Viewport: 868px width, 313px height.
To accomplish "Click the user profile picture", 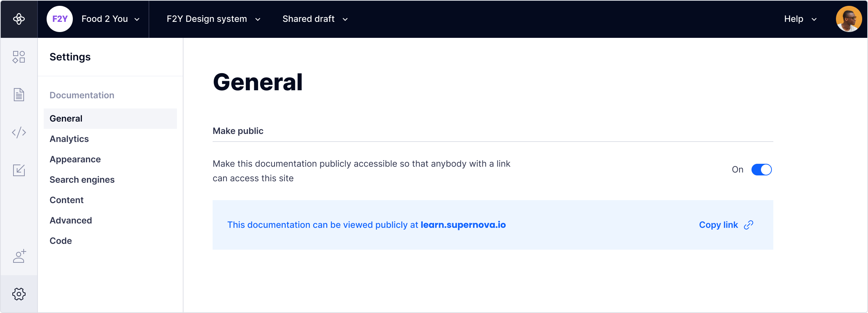I will pyautogui.click(x=849, y=19).
